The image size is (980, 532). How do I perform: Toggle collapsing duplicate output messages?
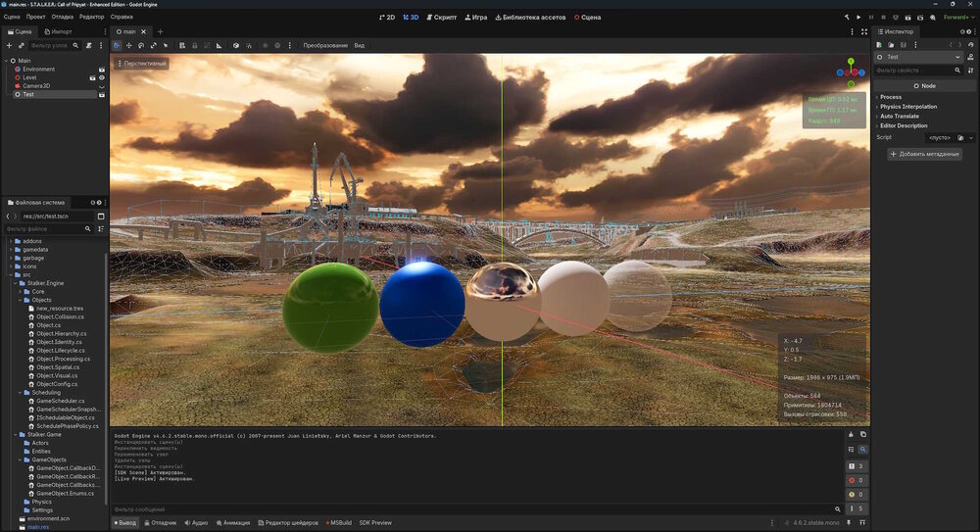point(851,450)
